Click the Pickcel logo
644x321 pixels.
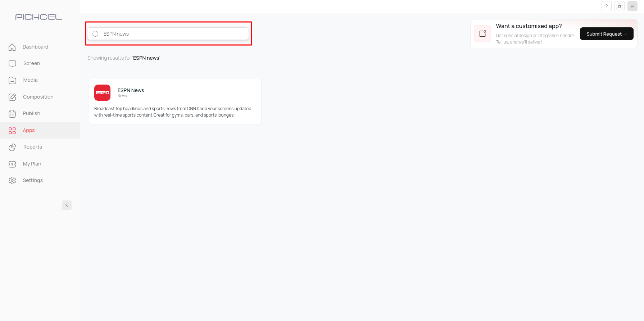(x=39, y=17)
